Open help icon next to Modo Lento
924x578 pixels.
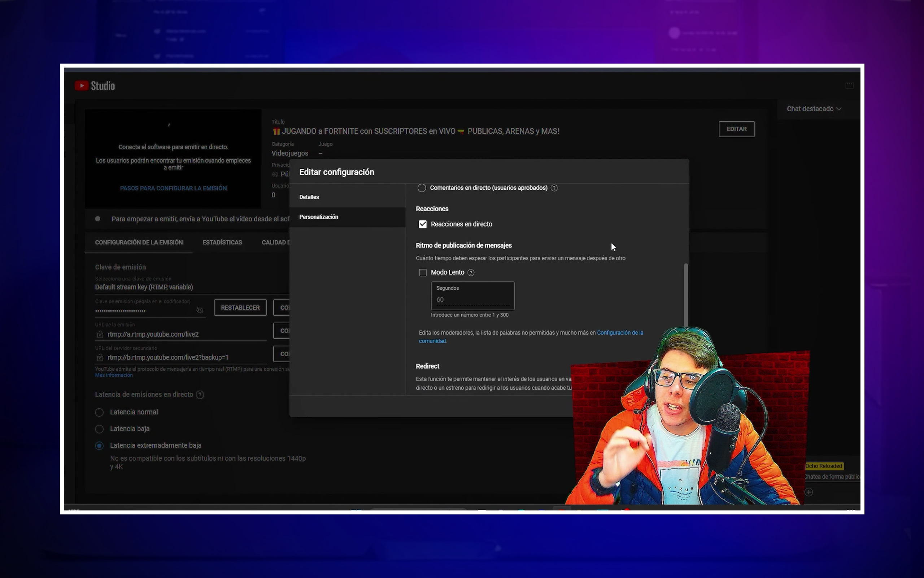pyautogui.click(x=471, y=272)
